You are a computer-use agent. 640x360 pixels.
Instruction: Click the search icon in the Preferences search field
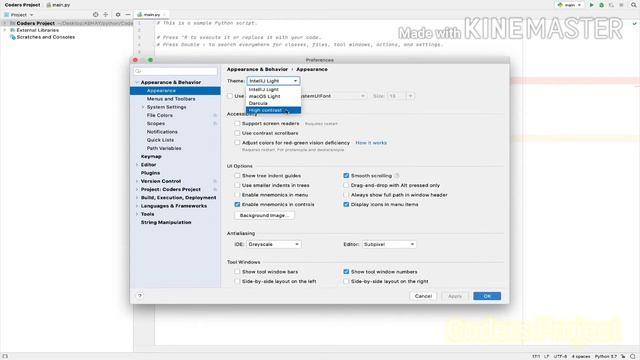pyautogui.click(x=138, y=71)
